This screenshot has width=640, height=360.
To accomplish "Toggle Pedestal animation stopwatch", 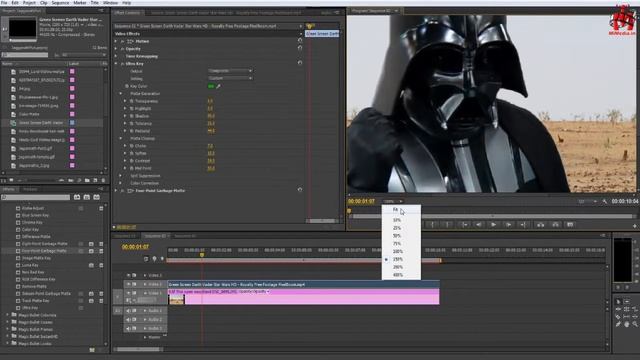I will (132, 131).
